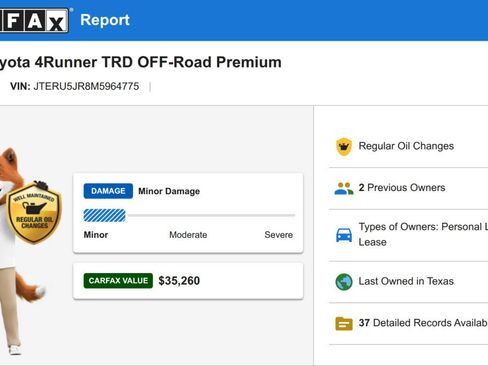Click the 2 Previous Owners text
The image size is (488, 366).
coord(402,188)
